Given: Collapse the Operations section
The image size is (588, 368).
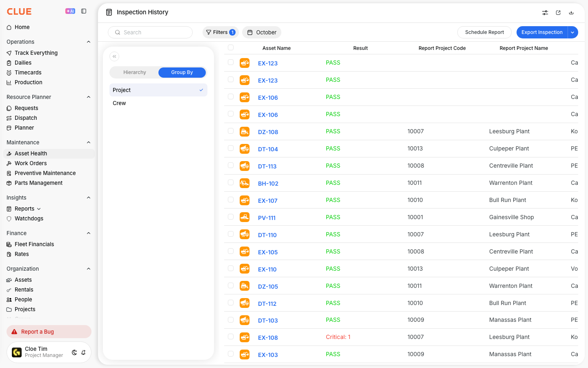Looking at the screenshot, I should (89, 42).
